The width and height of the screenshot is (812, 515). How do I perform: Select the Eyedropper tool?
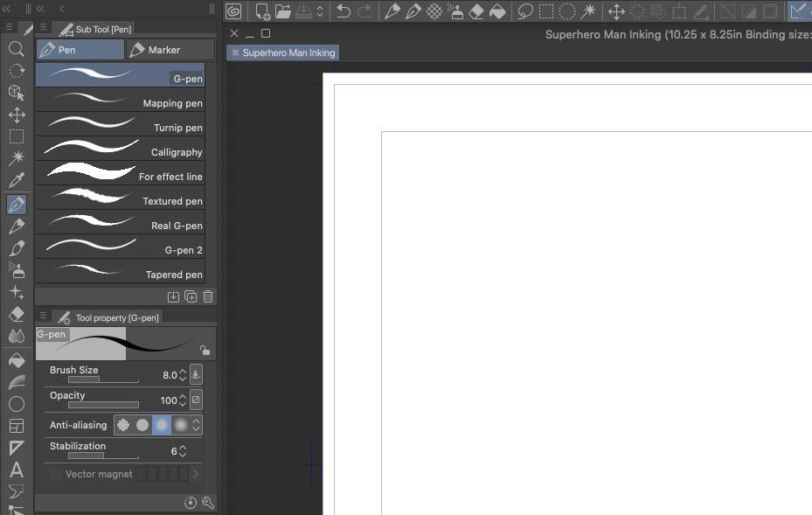pyautogui.click(x=17, y=181)
